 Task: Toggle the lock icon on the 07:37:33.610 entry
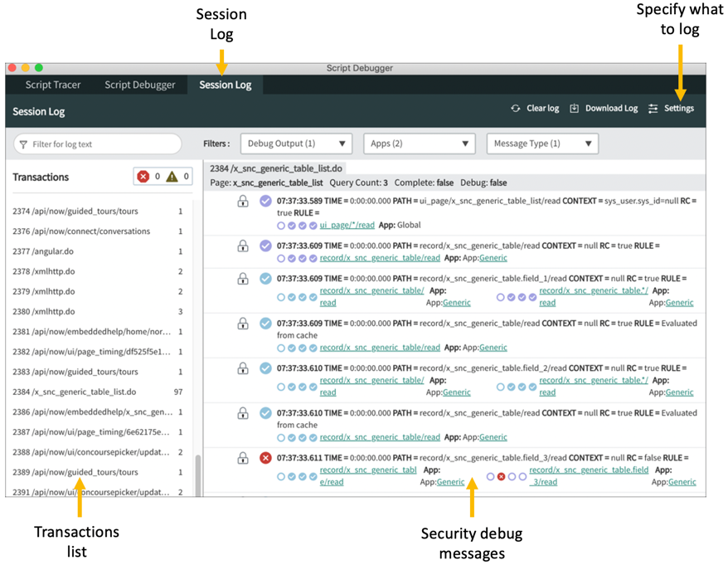(243, 370)
